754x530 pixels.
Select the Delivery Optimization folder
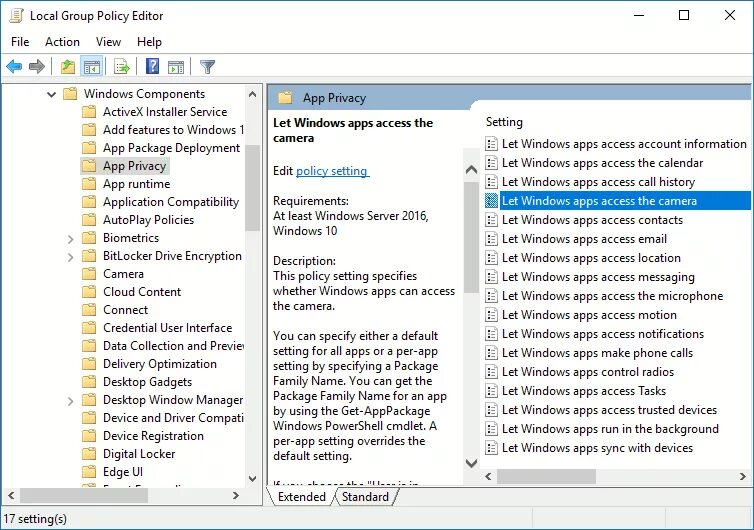[160, 364]
